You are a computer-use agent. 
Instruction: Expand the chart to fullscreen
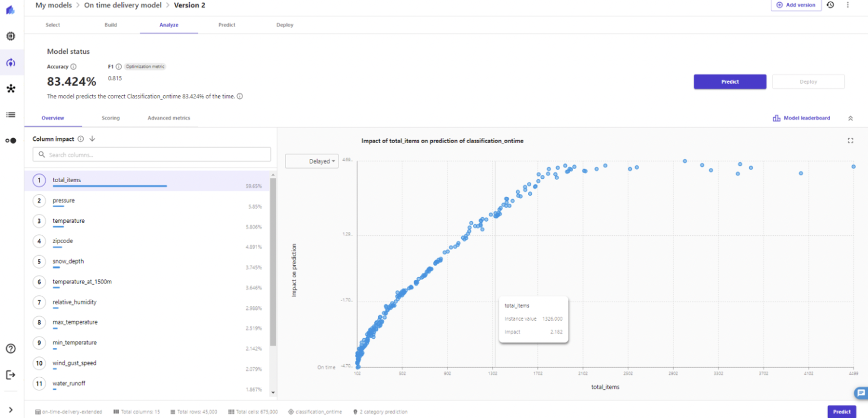click(x=850, y=141)
